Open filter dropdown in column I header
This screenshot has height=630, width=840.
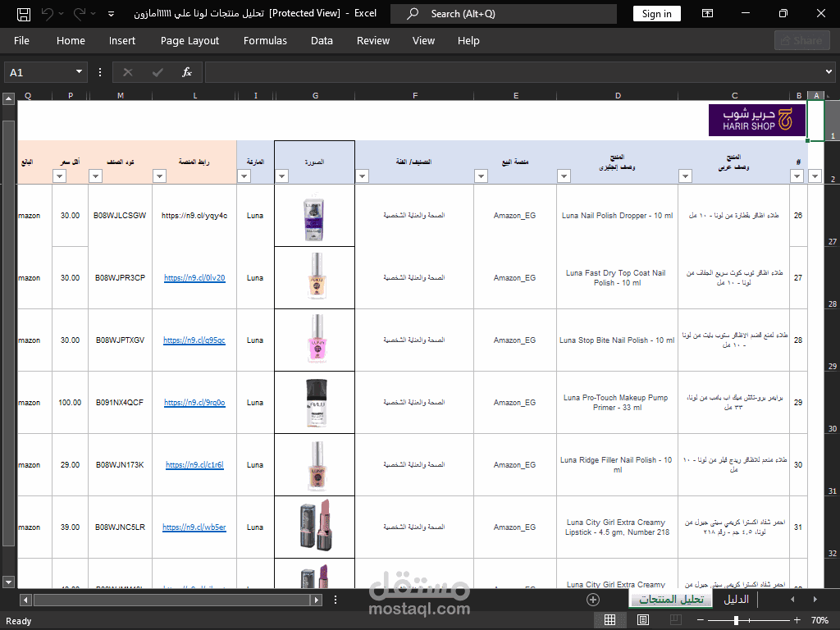click(244, 176)
